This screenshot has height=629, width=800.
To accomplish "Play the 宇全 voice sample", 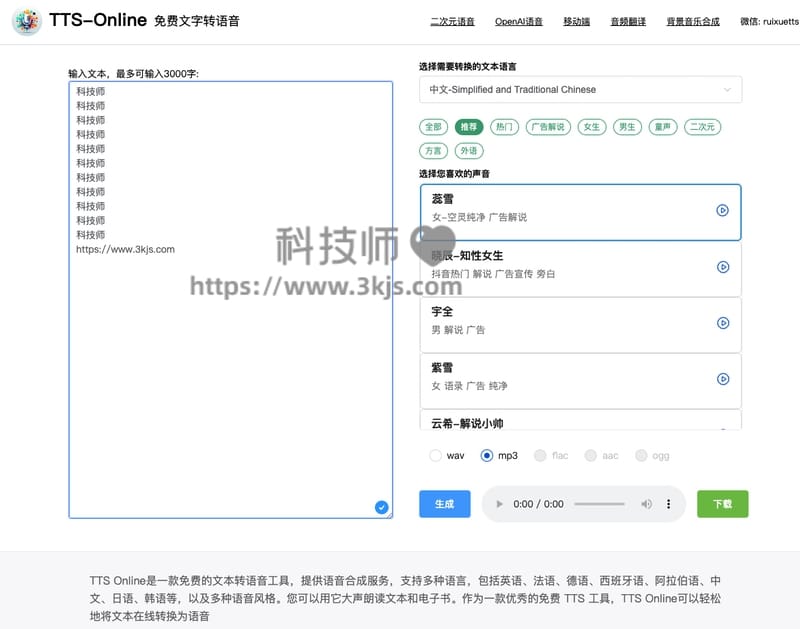I will [722, 323].
